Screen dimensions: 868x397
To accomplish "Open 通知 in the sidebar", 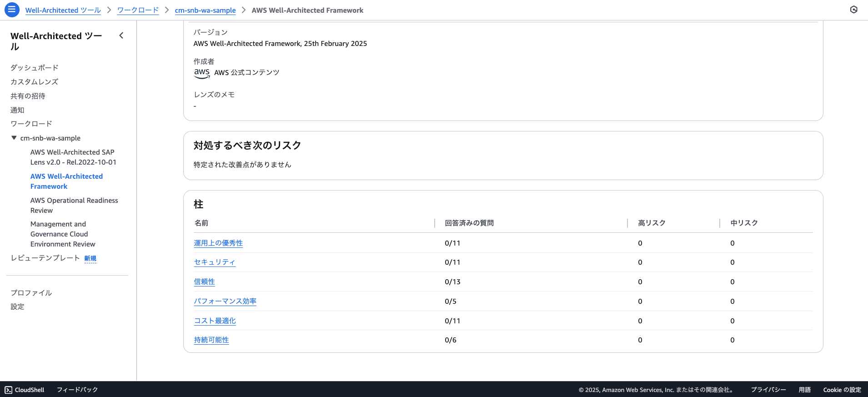I will tap(17, 110).
